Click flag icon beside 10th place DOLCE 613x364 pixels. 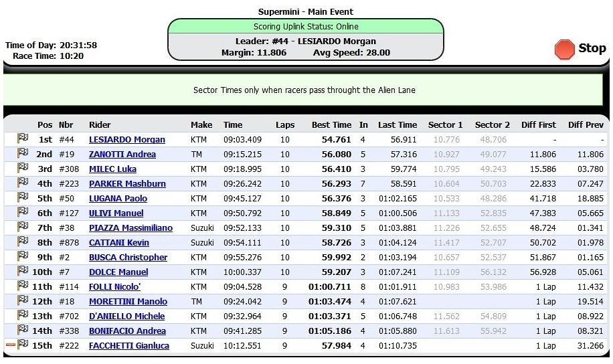tap(23, 272)
